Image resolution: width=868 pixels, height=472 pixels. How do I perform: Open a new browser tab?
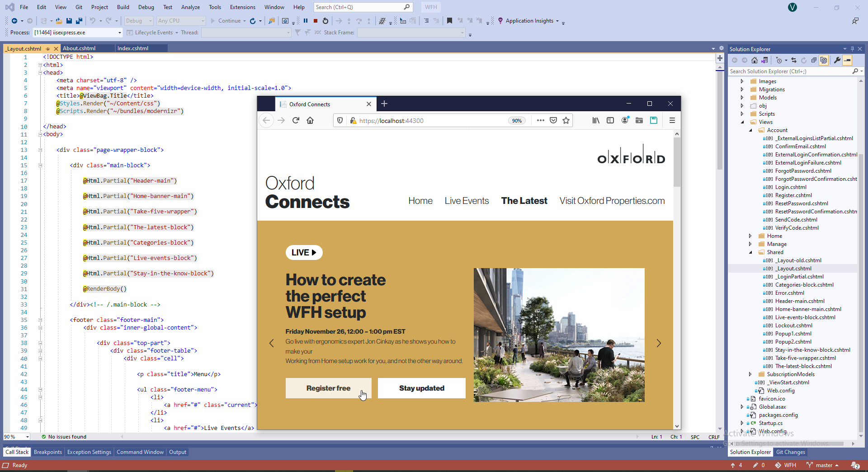pos(384,104)
